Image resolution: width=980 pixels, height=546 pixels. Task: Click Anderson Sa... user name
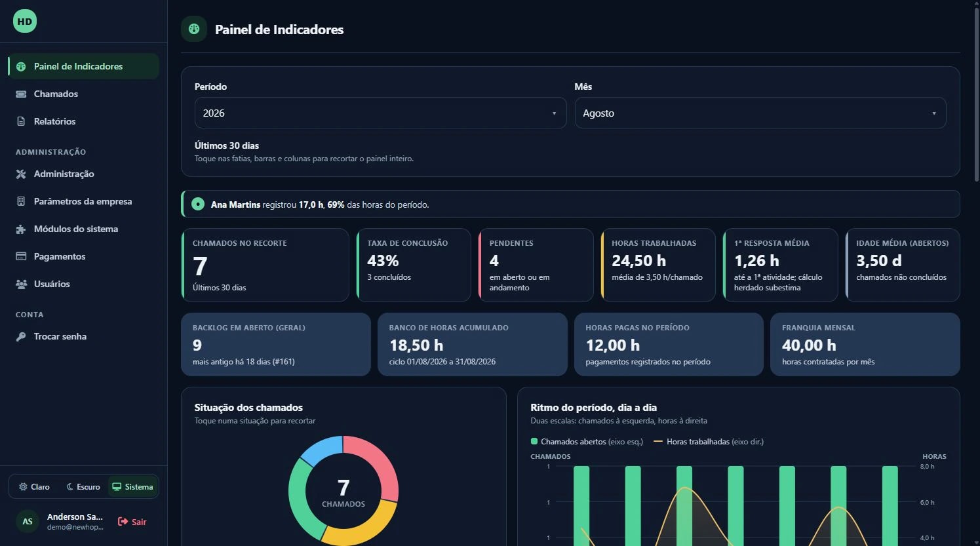tap(75, 517)
